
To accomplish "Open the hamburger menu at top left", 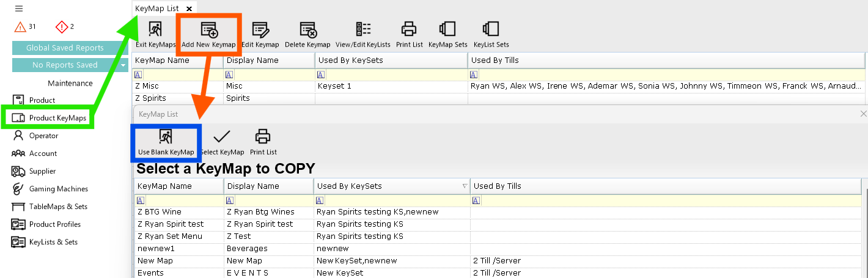I will click(x=19, y=9).
